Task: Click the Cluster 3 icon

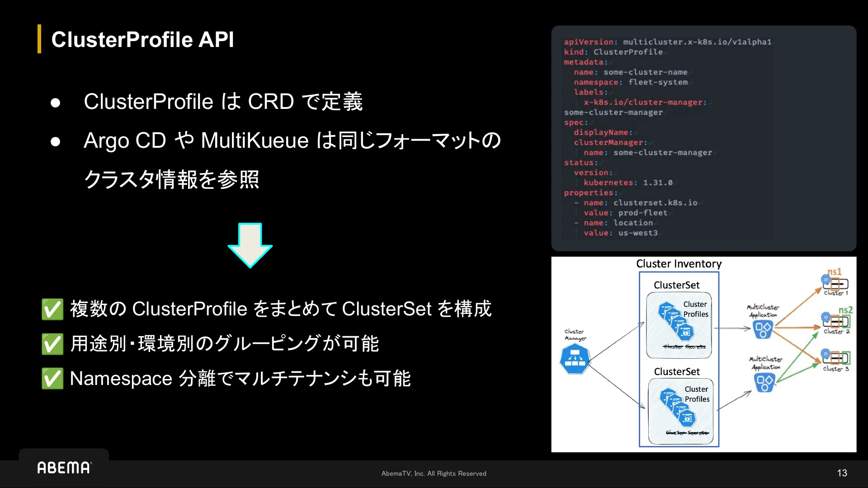Action: pos(836,358)
